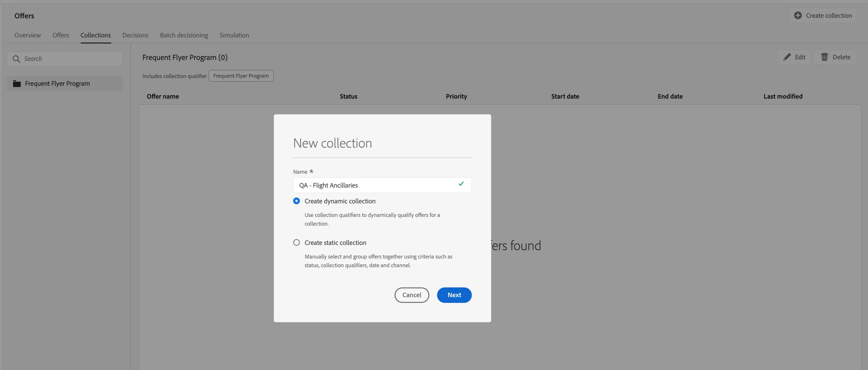Click the collection Name input field
This screenshot has width=868, height=370.
pyautogui.click(x=382, y=185)
